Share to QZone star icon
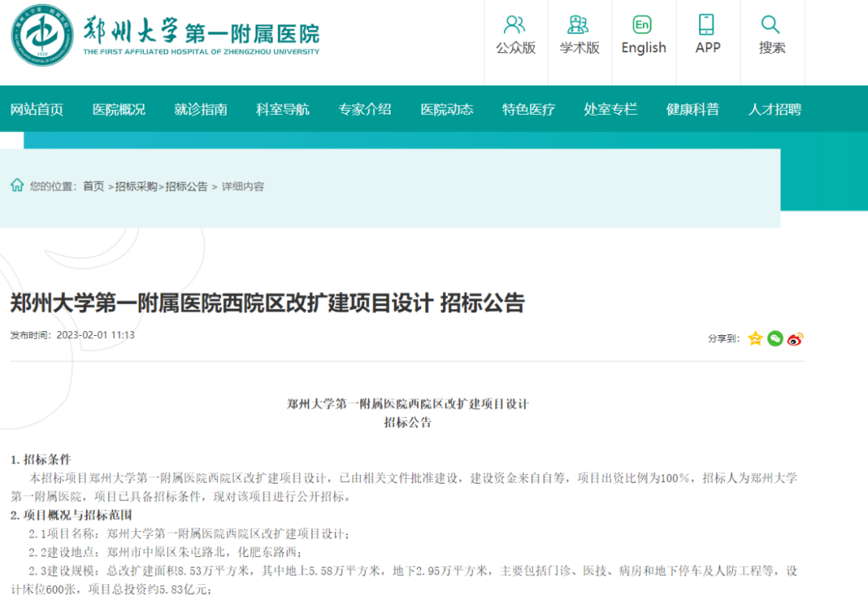The image size is (868, 601). point(755,338)
